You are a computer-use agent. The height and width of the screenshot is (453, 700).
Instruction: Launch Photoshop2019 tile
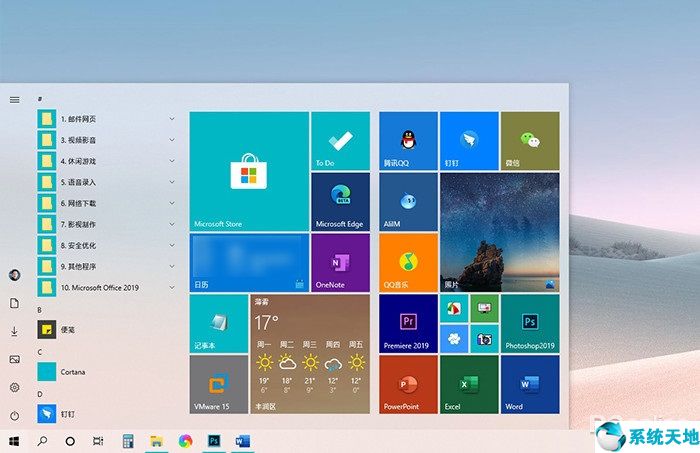530,324
